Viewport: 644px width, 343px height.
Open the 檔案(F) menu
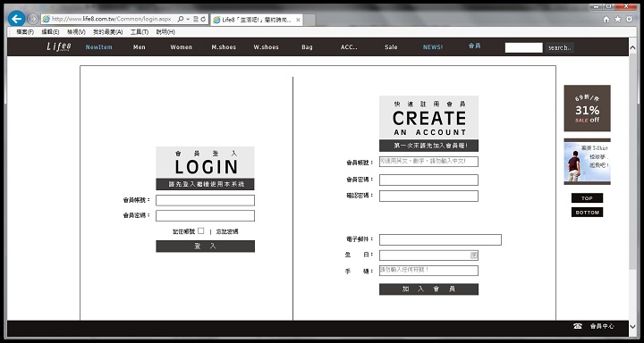tap(25, 31)
